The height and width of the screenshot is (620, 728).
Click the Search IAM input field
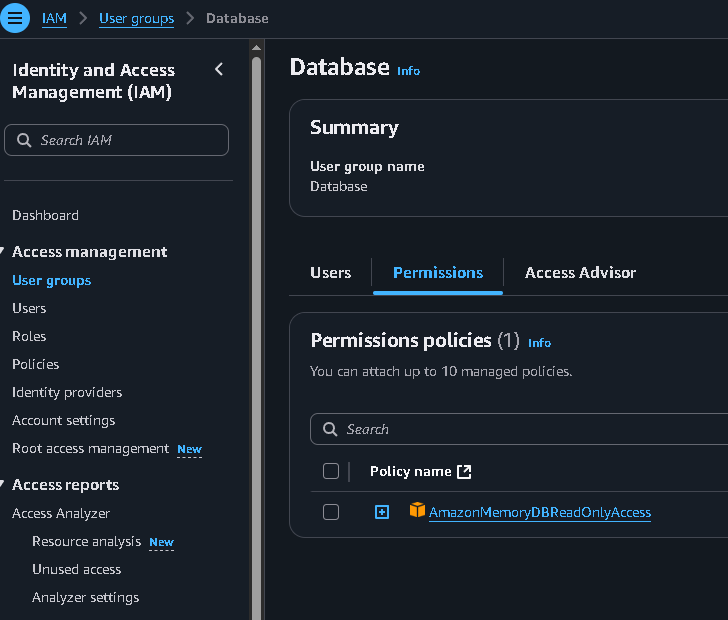coord(116,140)
